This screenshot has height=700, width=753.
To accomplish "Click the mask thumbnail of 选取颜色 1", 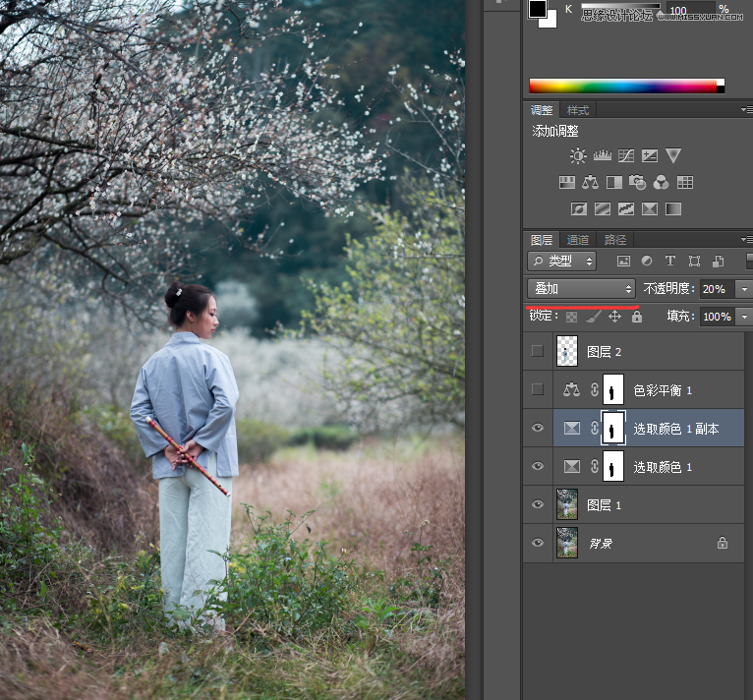I will click(x=612, y=466).
